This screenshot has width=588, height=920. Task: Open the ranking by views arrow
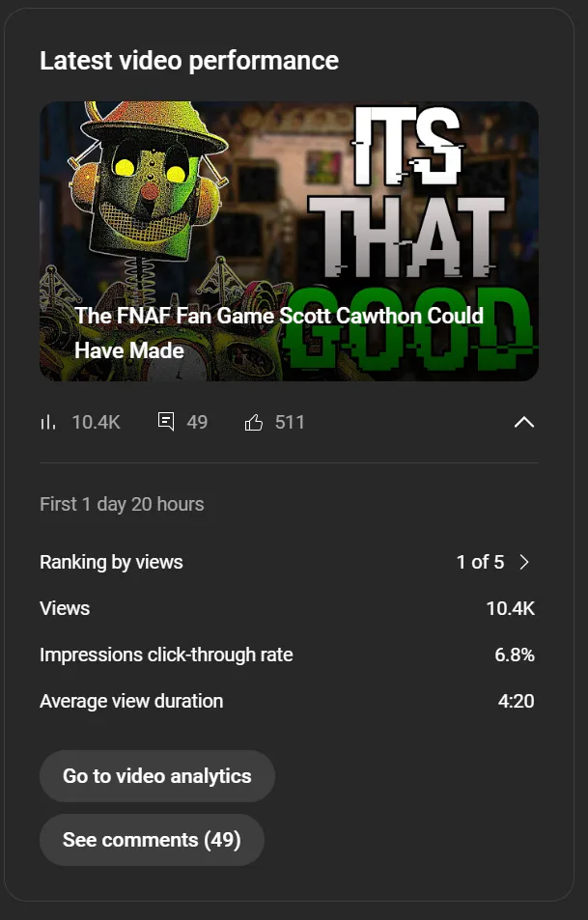(x=524, y=562)
